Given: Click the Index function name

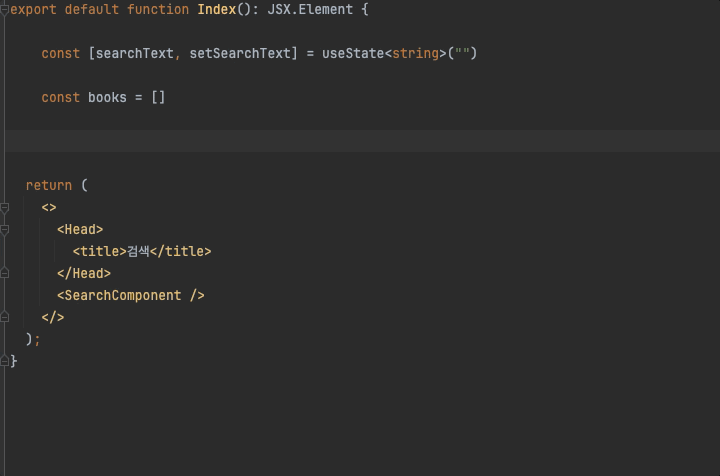Looking at the screenshot, I should [x=217, y=10].
